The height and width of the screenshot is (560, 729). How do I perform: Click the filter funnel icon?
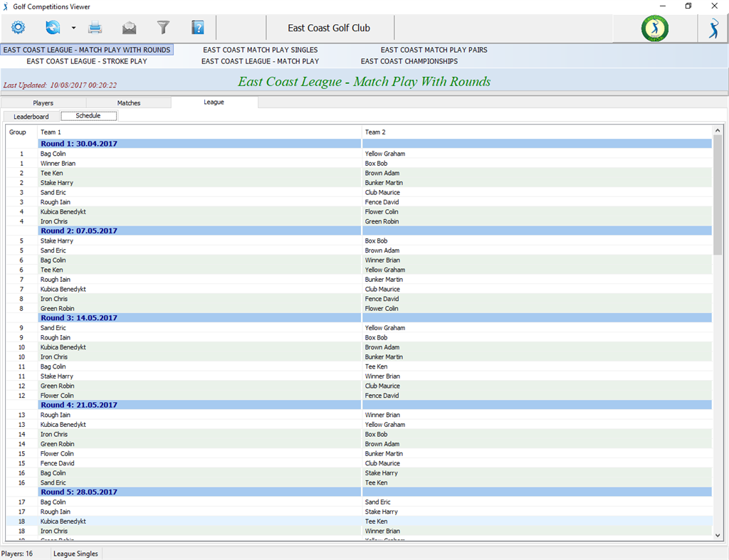point(163,28)
